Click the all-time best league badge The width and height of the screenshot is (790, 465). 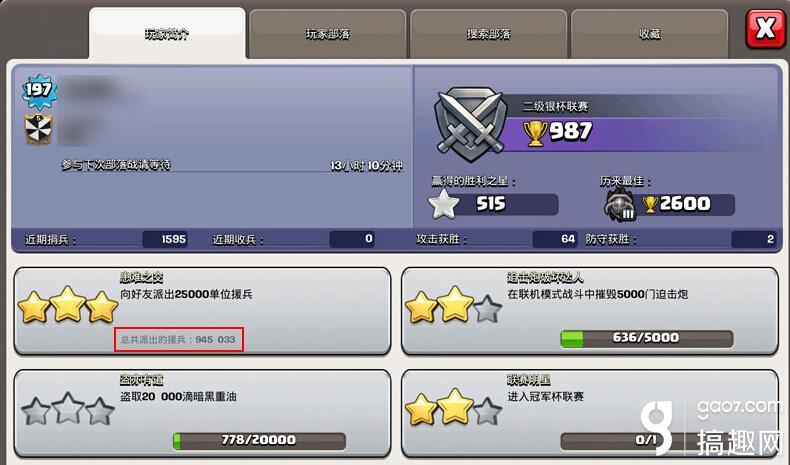pyautogui.click(x=620, y=204)
